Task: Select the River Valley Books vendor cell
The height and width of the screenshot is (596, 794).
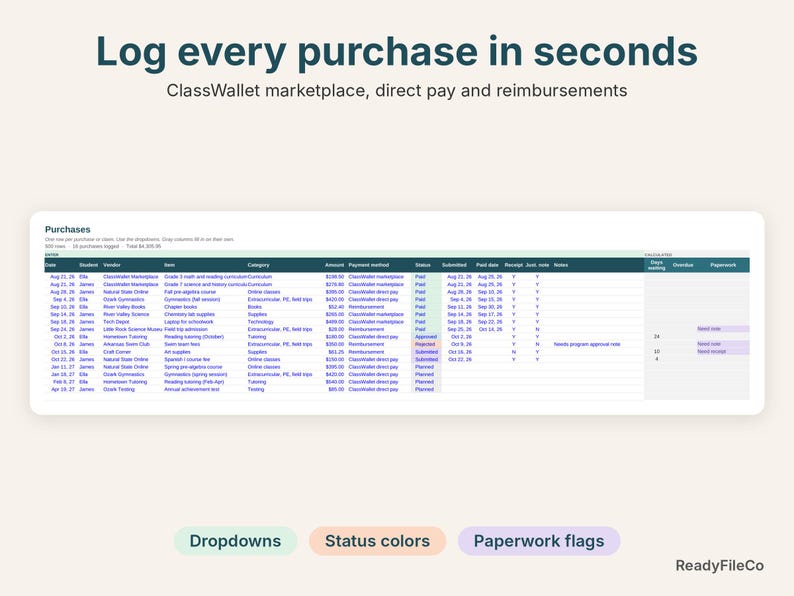Action: [124, 307]
